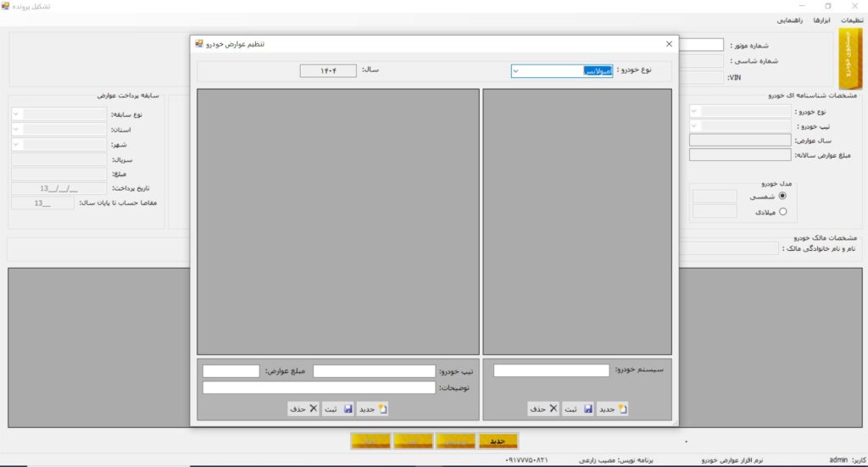Open the شهر dropdown list
This screenshot has width=868, height=467.
click(17, 145)
